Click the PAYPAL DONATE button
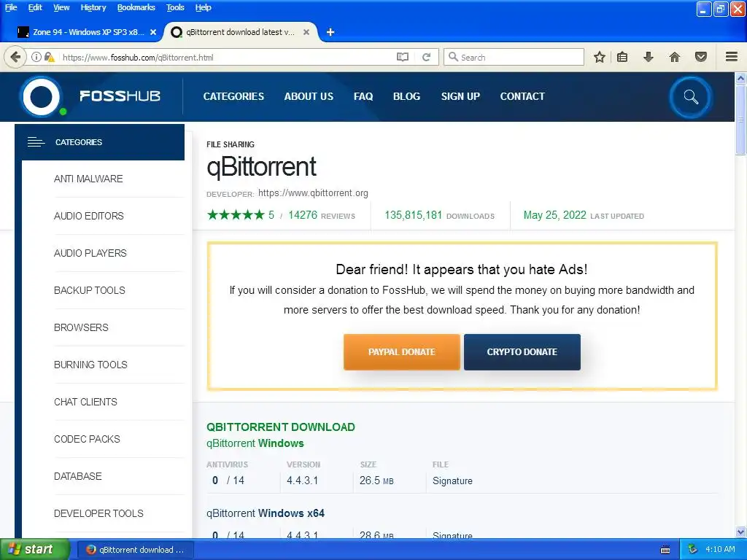Screen dimensions: 747x560 [x=402, y=352]
